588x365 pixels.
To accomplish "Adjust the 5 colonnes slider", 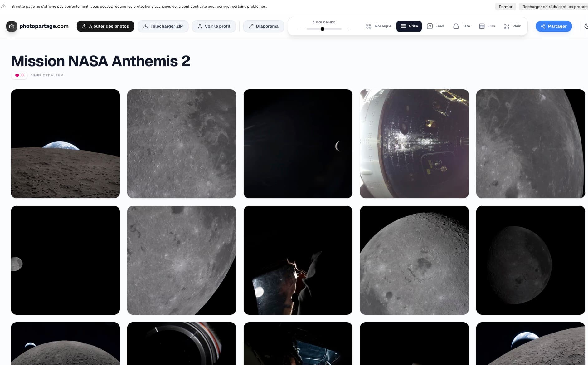I will pos(323,29).
